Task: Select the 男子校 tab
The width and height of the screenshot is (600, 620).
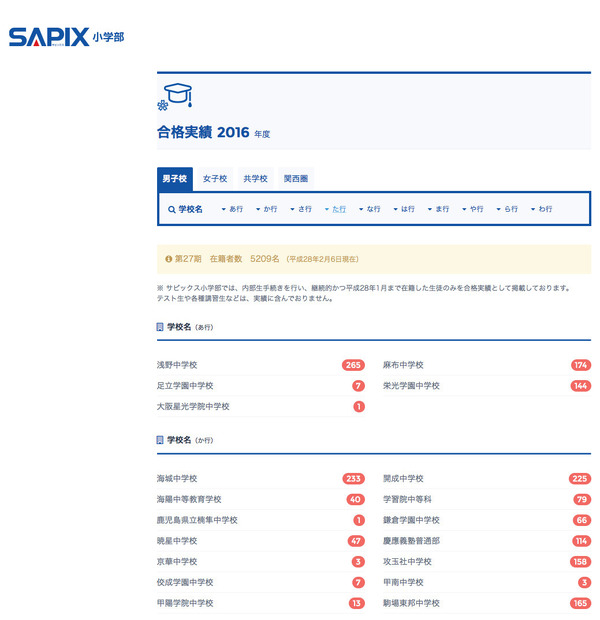Action: point(175,179)
